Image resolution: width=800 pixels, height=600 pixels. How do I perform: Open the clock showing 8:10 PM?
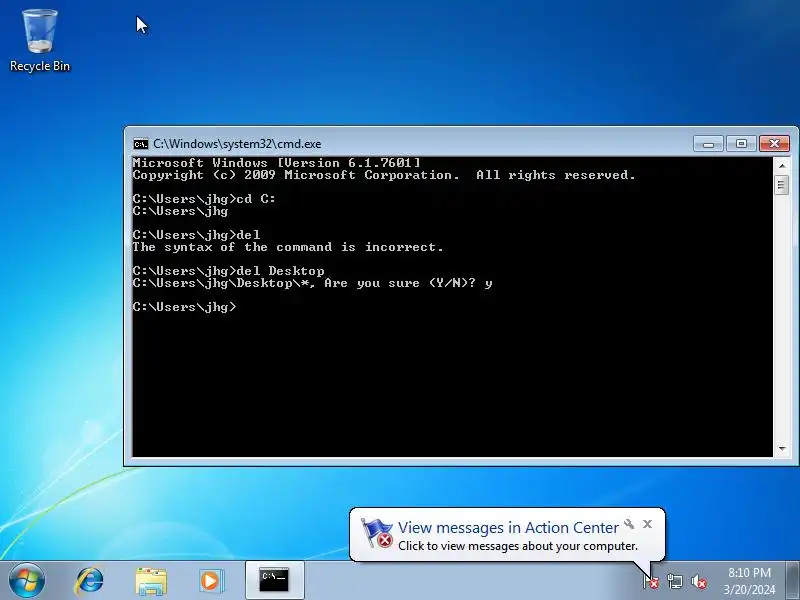[x=749, y=572]
